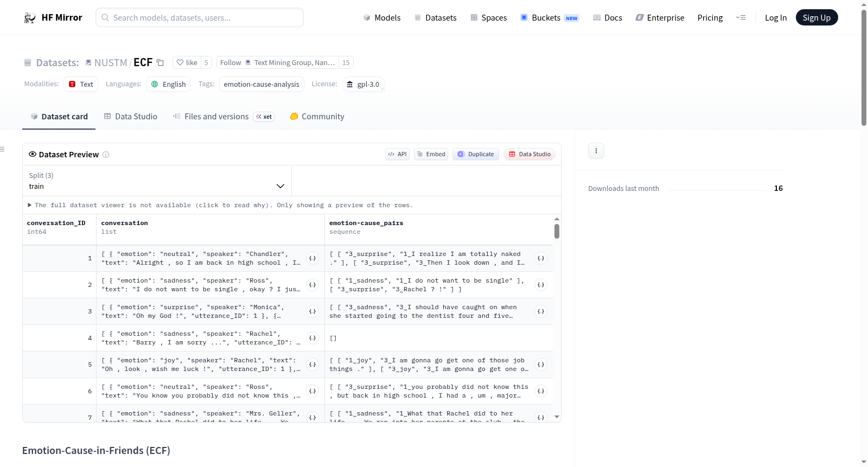Open the emotion-cause-analysis tag
Screen dimensions: 868x467
coord(261,84)
